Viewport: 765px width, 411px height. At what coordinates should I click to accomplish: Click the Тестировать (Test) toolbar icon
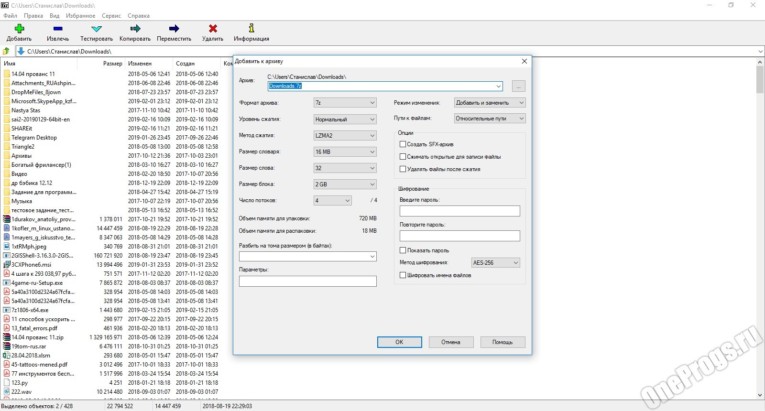tap(96, 29)
